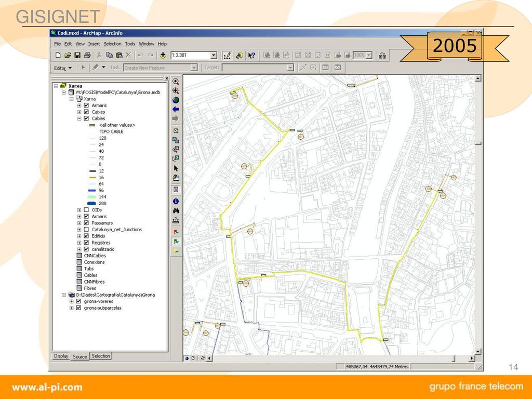Open the Editor dropdown menu
Screen dimensions: 532x399
point(63,68)
